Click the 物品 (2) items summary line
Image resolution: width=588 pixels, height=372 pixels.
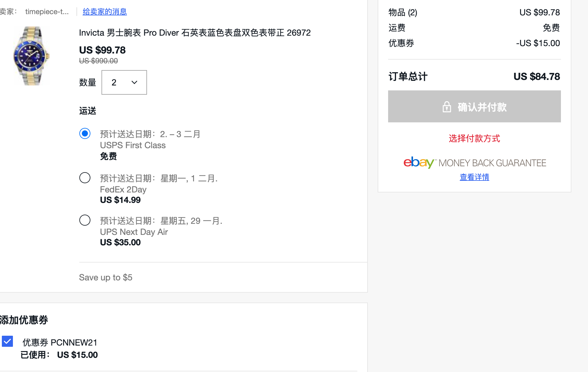pyautogui.click(x=474, y=12)
